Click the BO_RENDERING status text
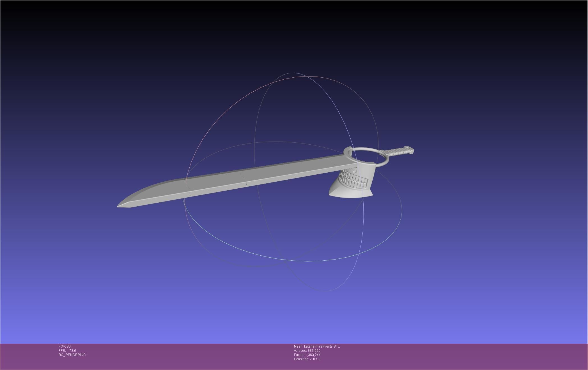Viewport: 588px width, 370px height. (x=72, y=355)
